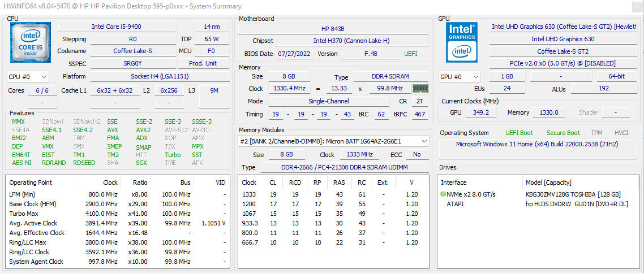Viewport: 644px width, 274px height.
Task: Click the VID column header
Action: tap(211, 182)
